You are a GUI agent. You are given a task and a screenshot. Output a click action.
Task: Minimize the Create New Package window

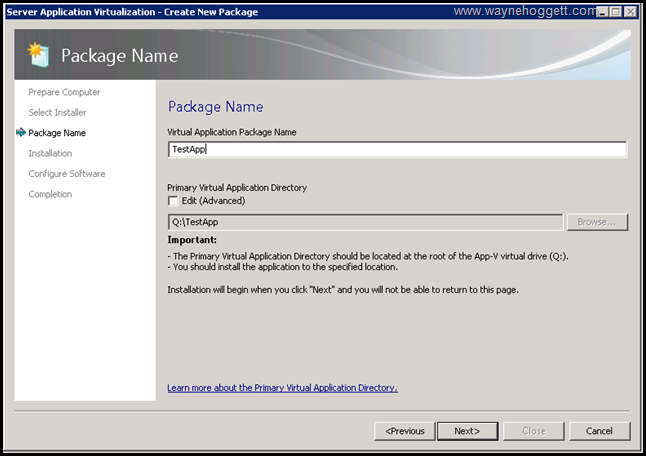(x=599, y=12)
